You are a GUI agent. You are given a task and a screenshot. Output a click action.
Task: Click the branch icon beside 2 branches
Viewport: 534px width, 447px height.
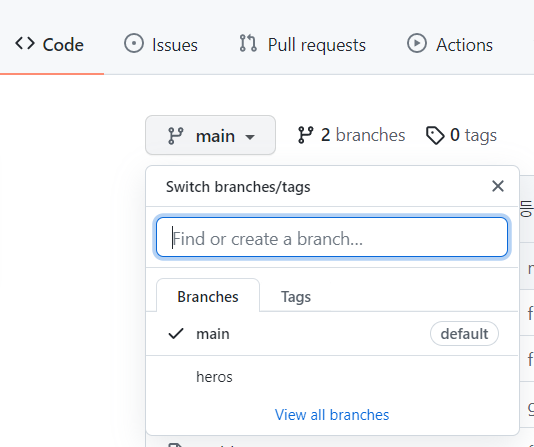305,135
